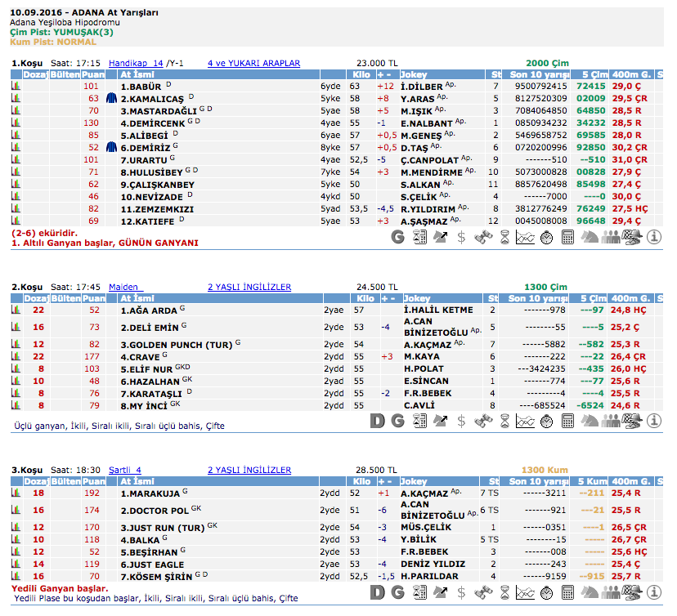Click the horse head icon under race 2

coord(590,421)
